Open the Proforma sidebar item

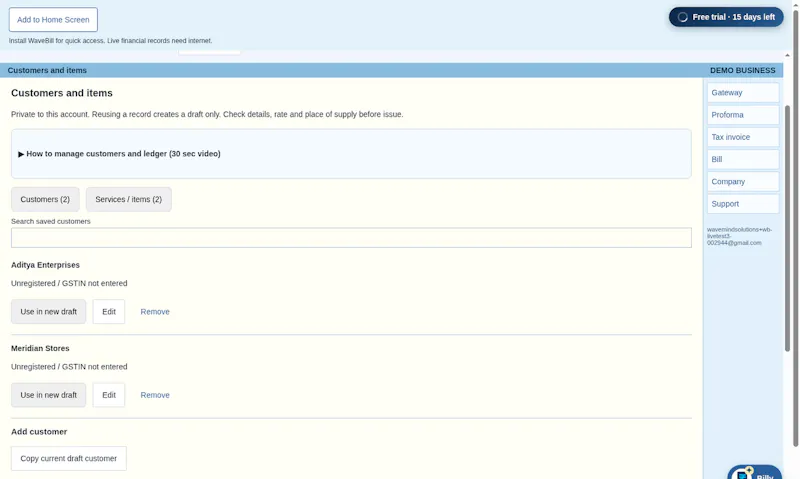click(743, 115)
